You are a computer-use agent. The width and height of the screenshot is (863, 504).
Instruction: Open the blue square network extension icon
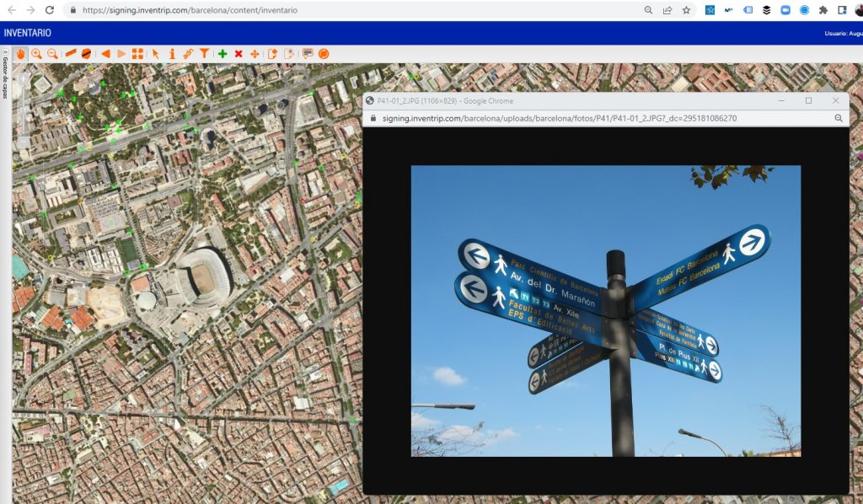710,10
